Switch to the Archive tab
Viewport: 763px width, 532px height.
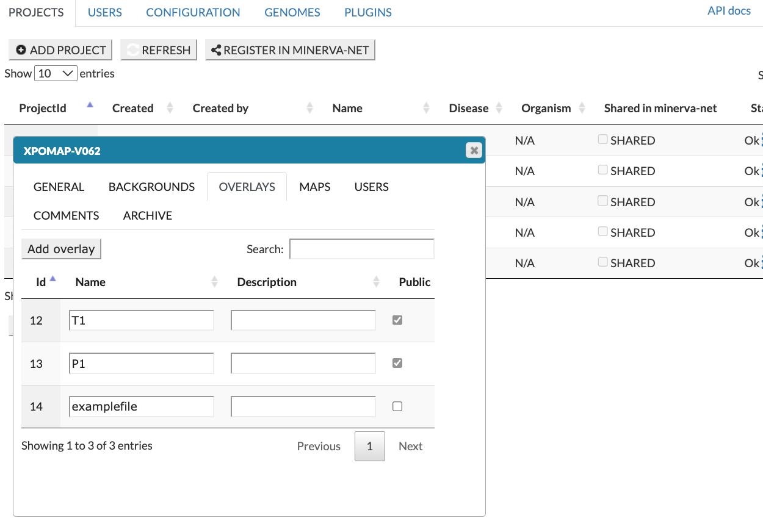pyautogui.click(x=147, y=215)
